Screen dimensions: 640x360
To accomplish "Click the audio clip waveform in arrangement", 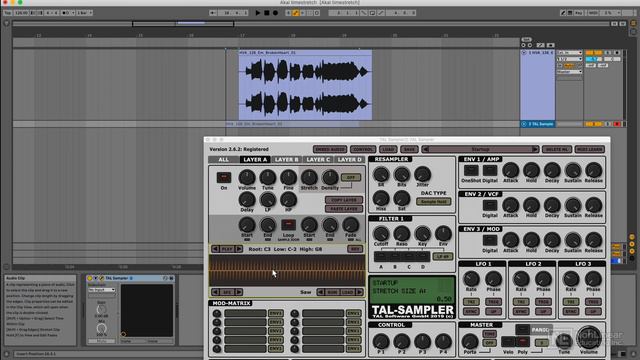I will pos(305,87).
